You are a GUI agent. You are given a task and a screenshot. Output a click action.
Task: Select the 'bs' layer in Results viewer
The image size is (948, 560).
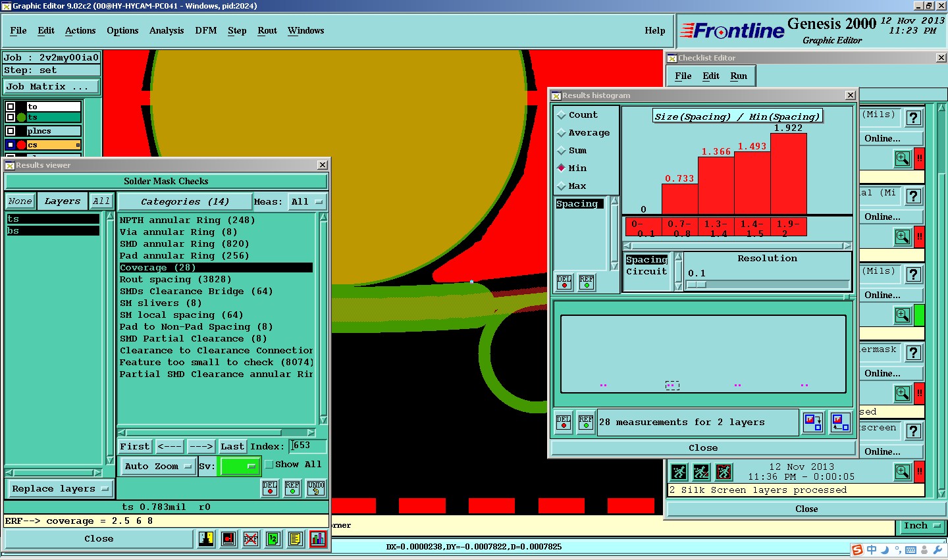53,231
